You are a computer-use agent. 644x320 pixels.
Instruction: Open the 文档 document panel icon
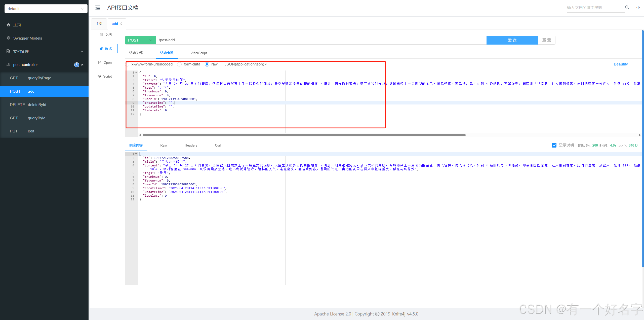click(x=101, y=35)
